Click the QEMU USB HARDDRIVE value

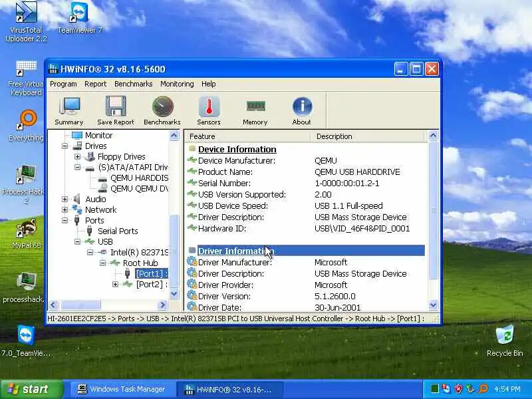tap(357, 172)
